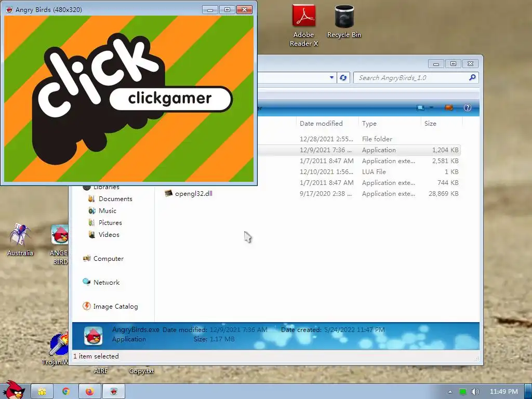
Task: Open the yellow folder app in the taskbar
Action: [42, 392]
